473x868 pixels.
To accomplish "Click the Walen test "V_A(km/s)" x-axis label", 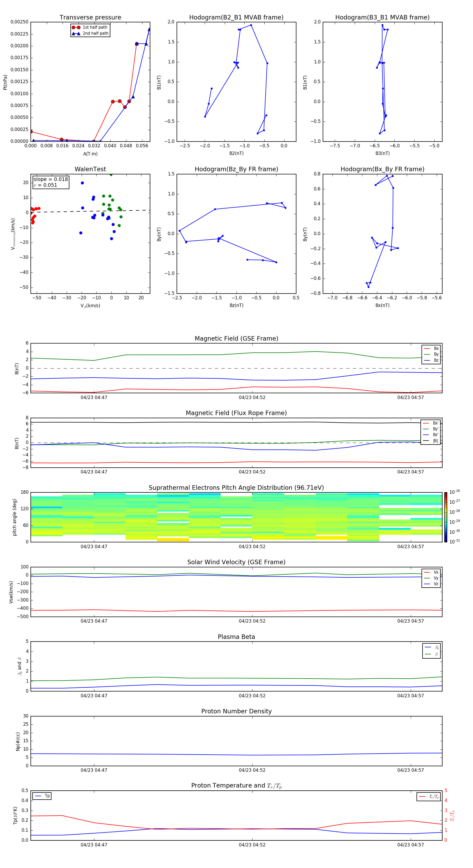I will [x=90, y=306].
